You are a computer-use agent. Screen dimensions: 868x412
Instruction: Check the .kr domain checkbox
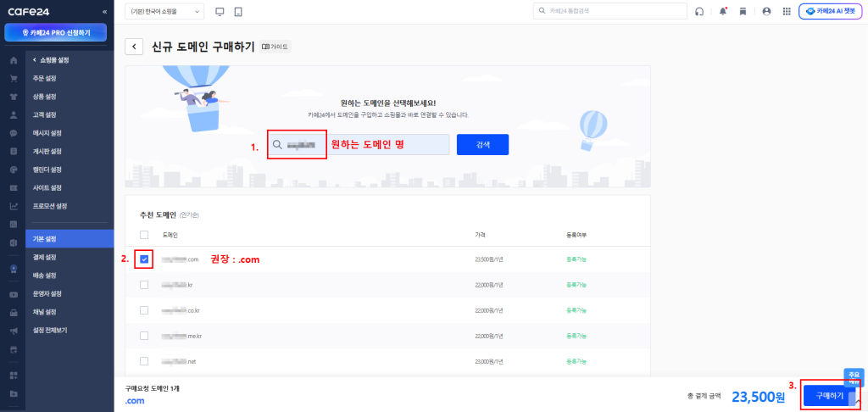[x=144, y=285]
